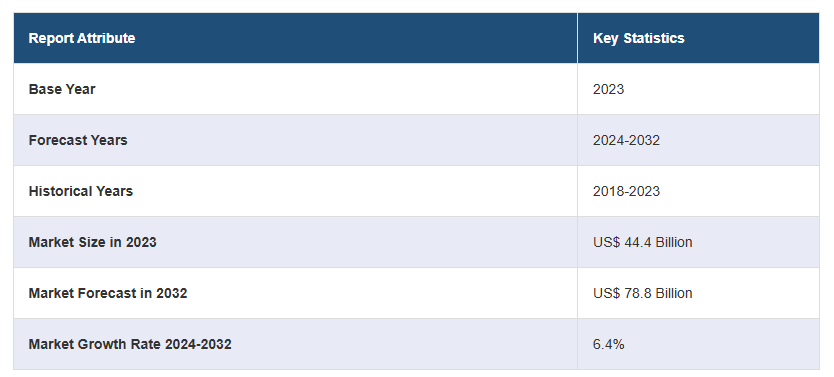Click the word Attribute in the header

click(x=106, y=38)
